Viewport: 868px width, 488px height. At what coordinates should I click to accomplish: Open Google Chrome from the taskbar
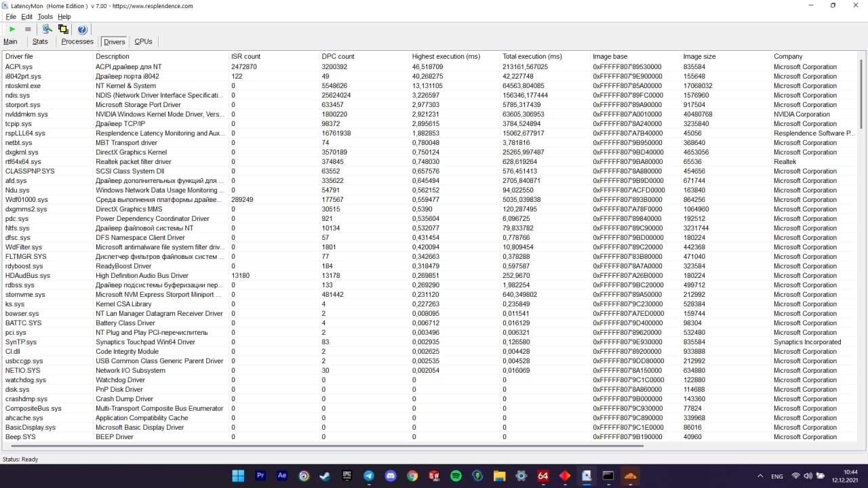pyautogui.click(x=412, y=476)
